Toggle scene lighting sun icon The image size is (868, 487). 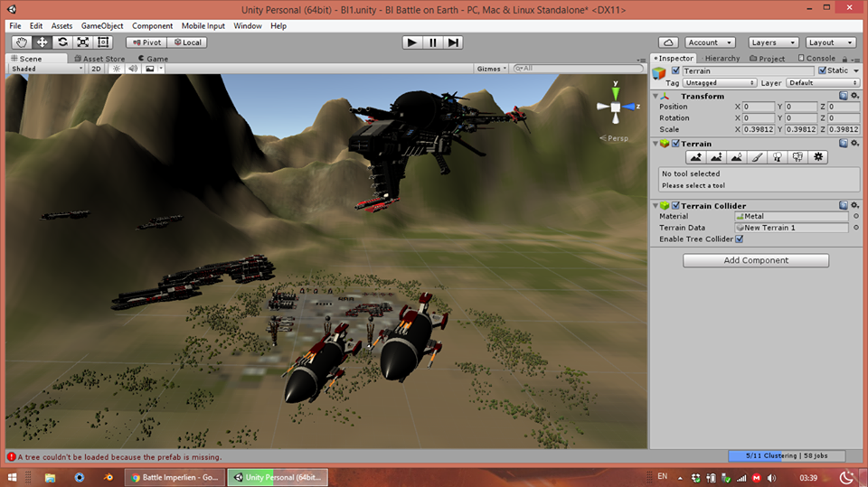point(117,69)
